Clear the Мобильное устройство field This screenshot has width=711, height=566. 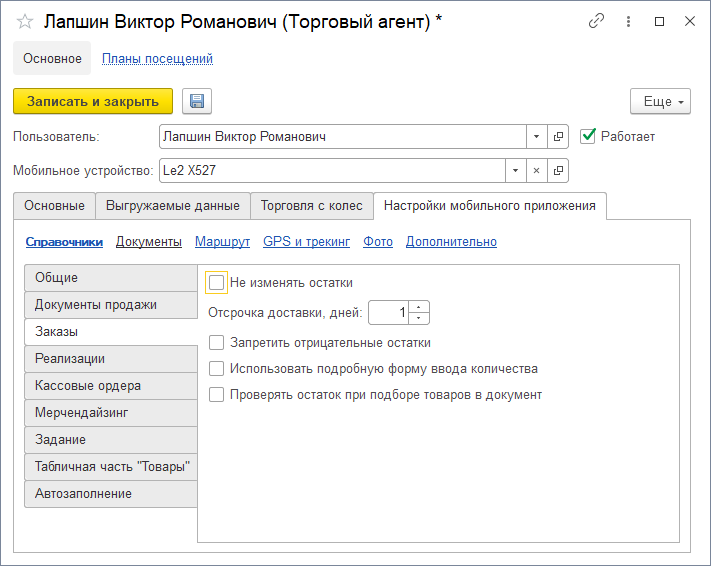pyautogui.click(x=536, y=171)
